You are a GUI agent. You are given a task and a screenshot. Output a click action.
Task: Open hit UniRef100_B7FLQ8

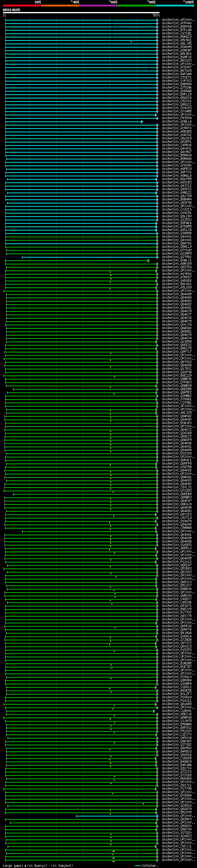177,30
